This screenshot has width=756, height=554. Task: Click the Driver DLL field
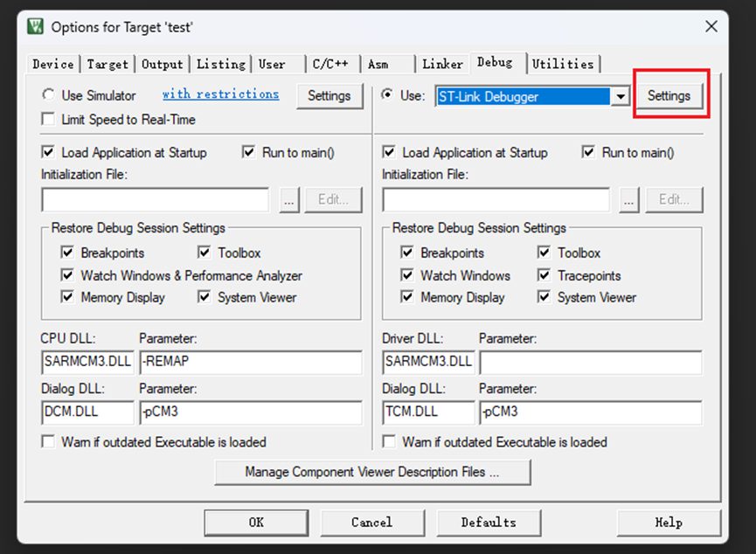(428, 362)
